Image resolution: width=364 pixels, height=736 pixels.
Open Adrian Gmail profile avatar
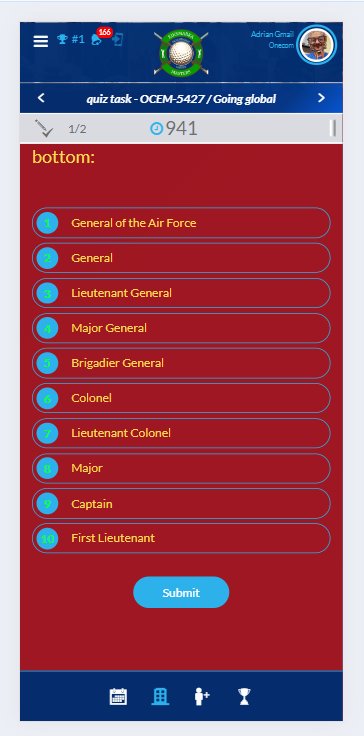(317, 45)
